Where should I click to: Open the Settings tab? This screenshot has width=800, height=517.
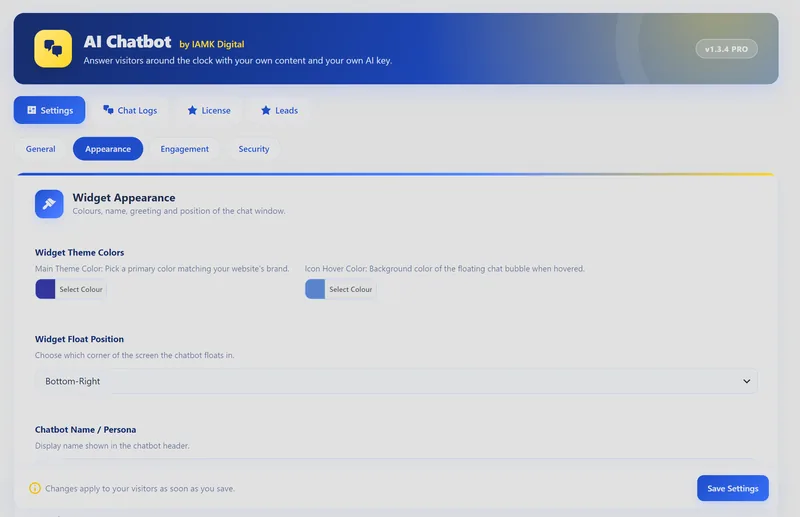coord(49,110)
